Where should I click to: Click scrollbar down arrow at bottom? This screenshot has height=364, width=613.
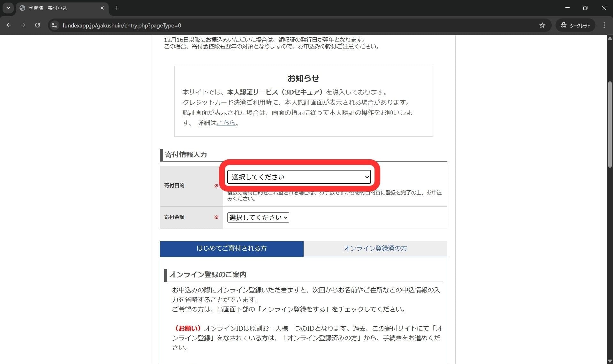pos(610,361)
